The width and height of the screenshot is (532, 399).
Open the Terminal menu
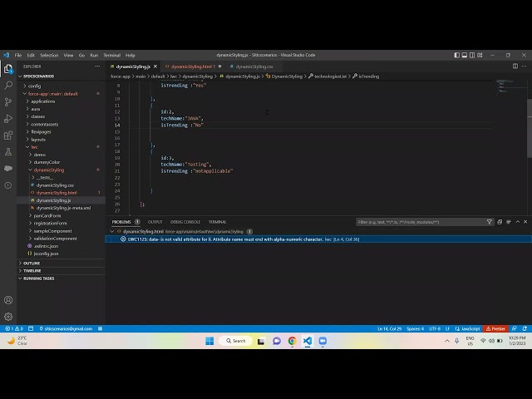112,55
